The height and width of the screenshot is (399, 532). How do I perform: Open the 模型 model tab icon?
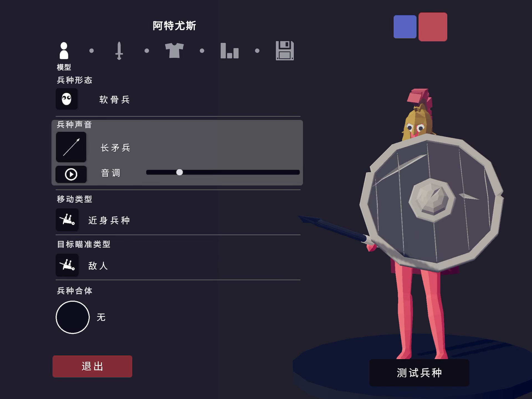[x=64, y=51]
